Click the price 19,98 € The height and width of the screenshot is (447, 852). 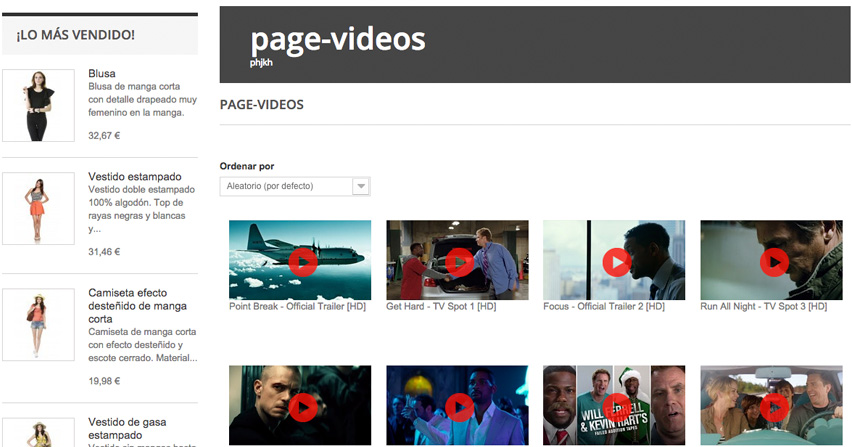coord(104,381)
